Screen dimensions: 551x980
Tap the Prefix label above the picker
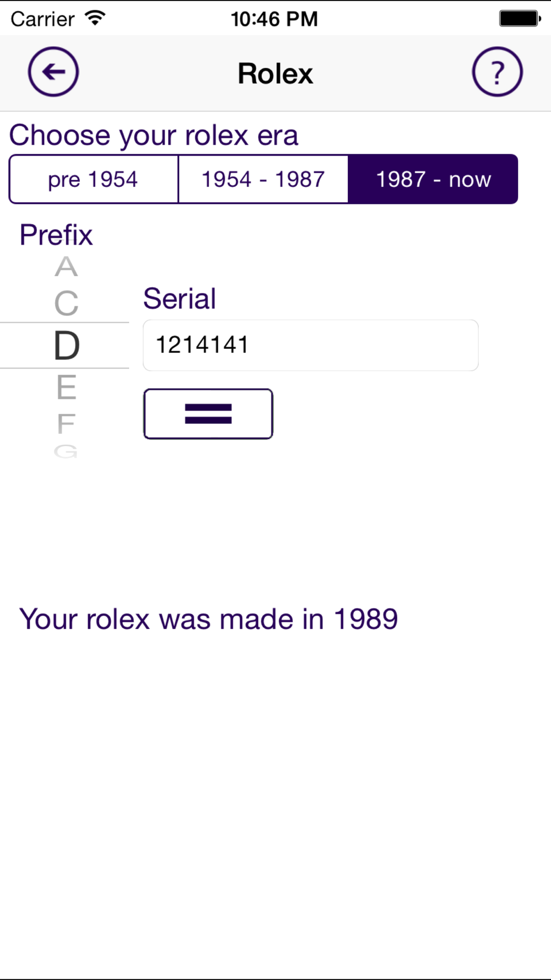[x=56, y=235]
